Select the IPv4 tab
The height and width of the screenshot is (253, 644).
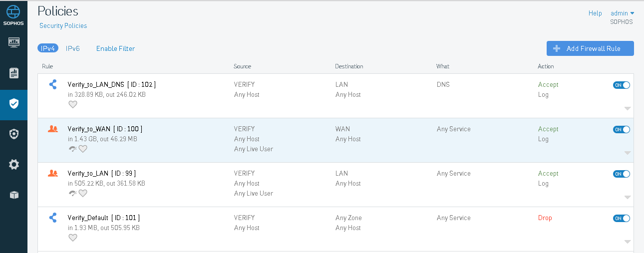tap(48, 48)
